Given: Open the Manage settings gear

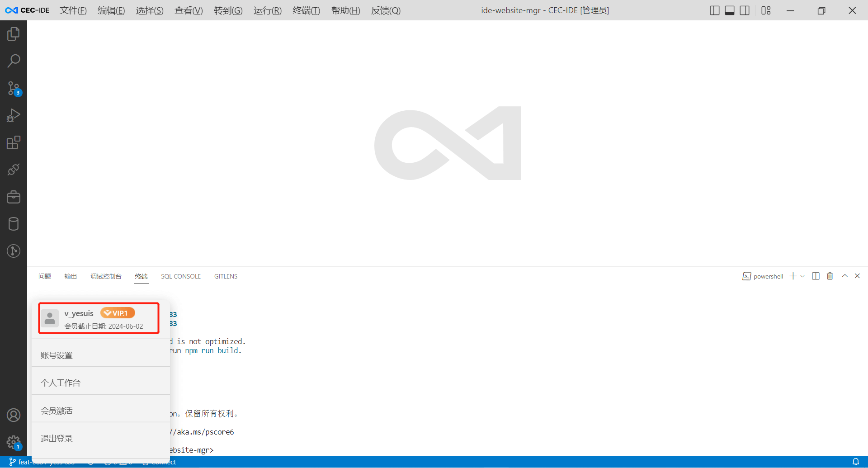Looking at the screenshot, I should [14, 442].
